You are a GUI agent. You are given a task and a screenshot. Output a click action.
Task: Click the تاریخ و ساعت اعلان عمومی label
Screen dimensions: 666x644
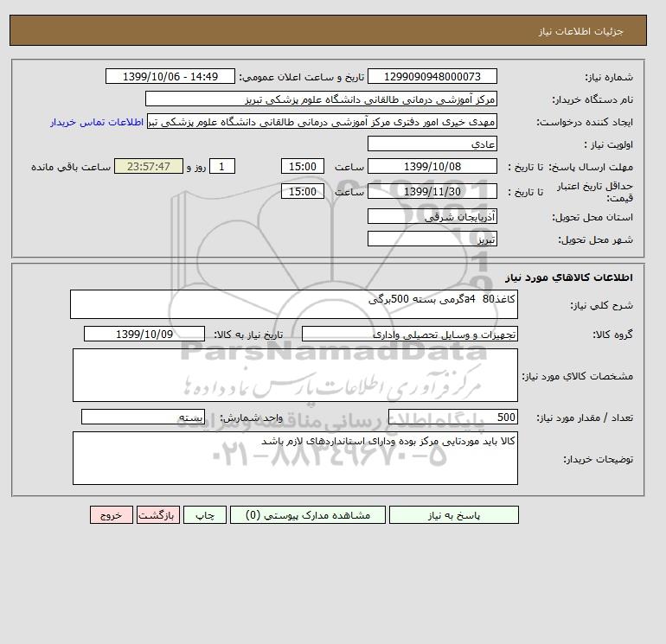302,77
